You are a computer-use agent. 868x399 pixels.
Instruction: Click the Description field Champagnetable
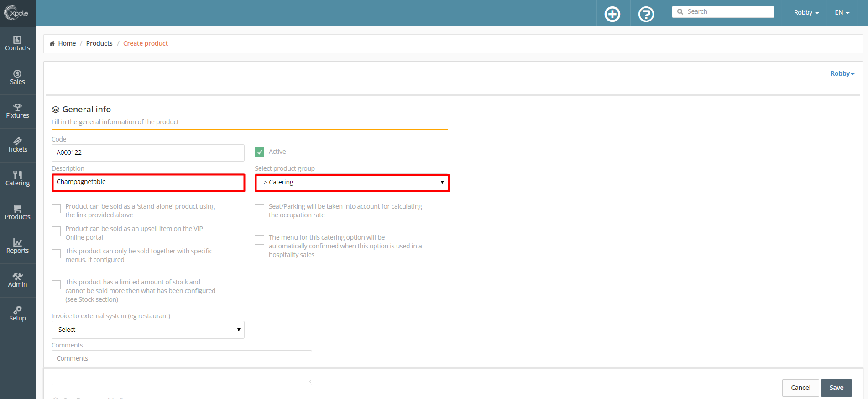coord(148,183)
